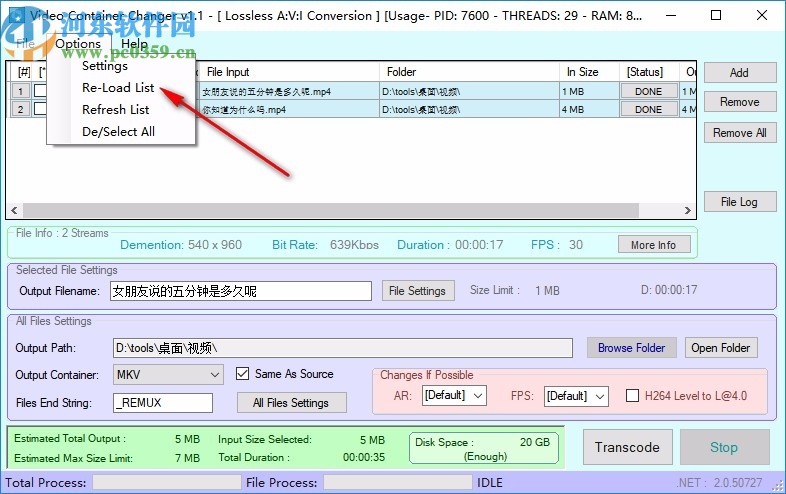
Task: Edit the Output Filename field
Action: (x=241, y=291)
